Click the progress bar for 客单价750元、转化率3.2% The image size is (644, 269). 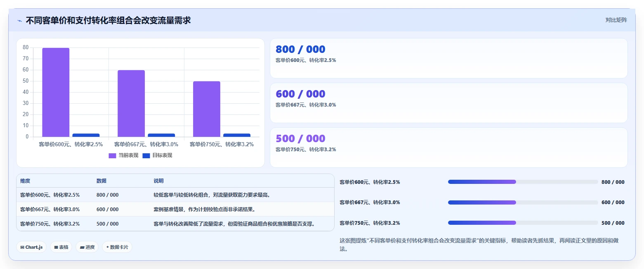coord(523,223)
